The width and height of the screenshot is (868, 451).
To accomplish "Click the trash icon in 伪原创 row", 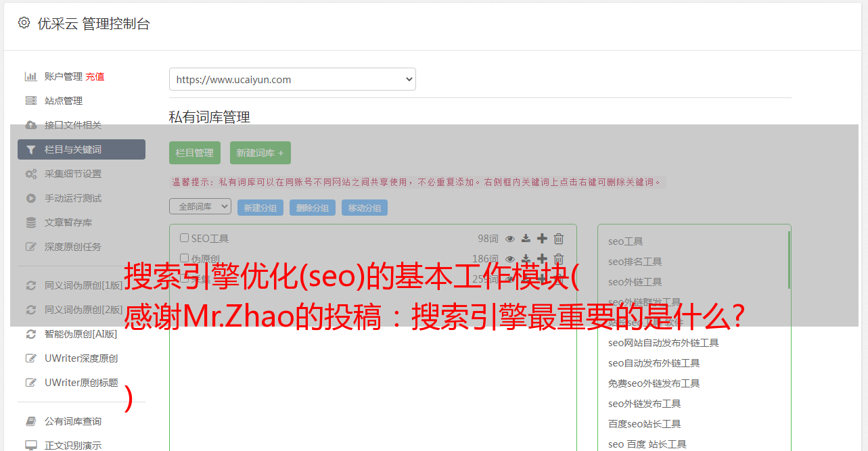I will pos(559,258).
